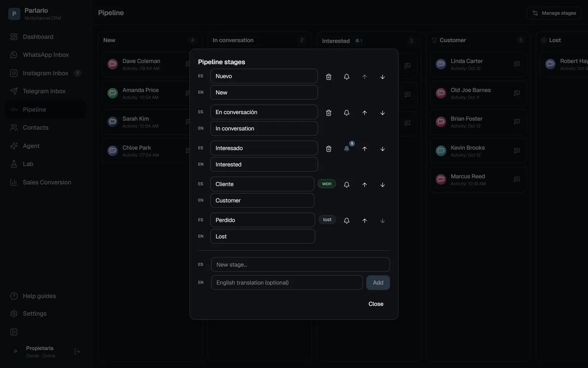588x368 pixels.
Task: Move En conversación stage up
Action: [x=365, y=113]
